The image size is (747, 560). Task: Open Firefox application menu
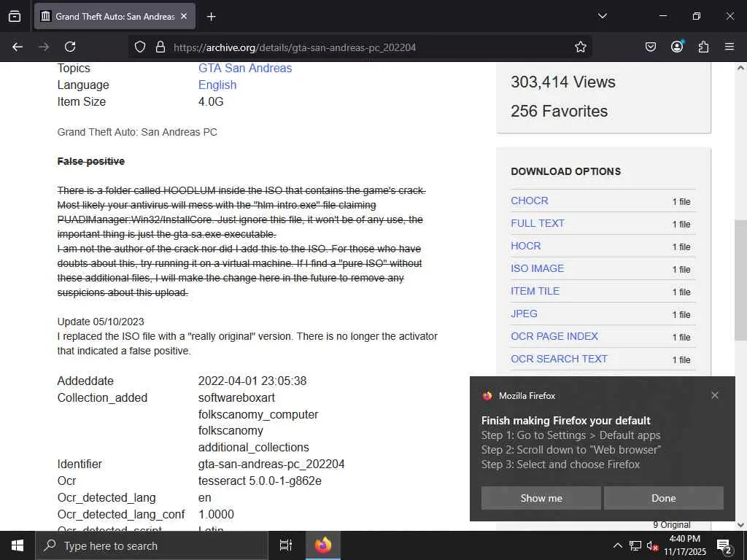point(729,47)
